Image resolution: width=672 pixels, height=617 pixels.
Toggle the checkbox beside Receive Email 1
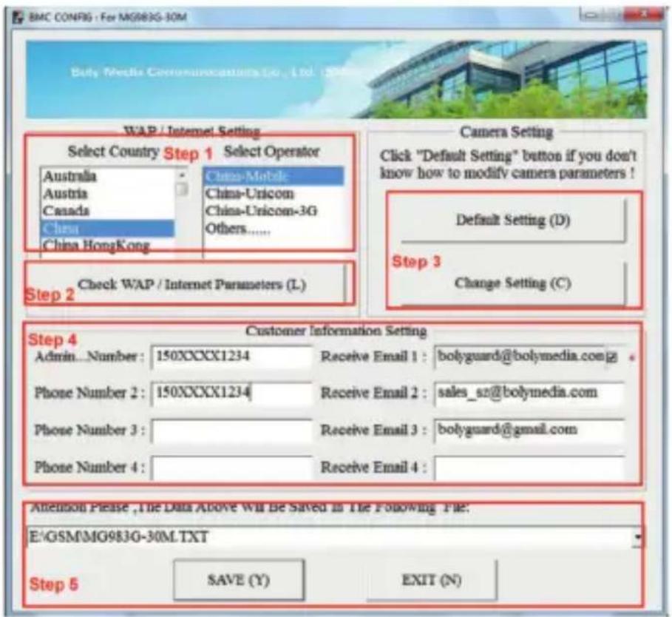tap(612, 357)
